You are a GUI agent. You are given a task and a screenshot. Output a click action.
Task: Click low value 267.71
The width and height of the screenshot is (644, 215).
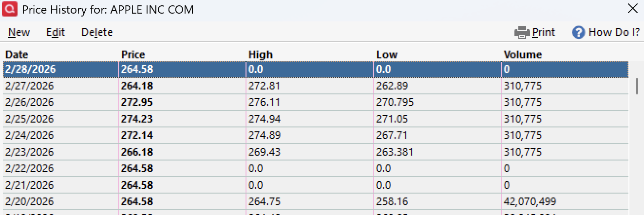click(392, 136)
